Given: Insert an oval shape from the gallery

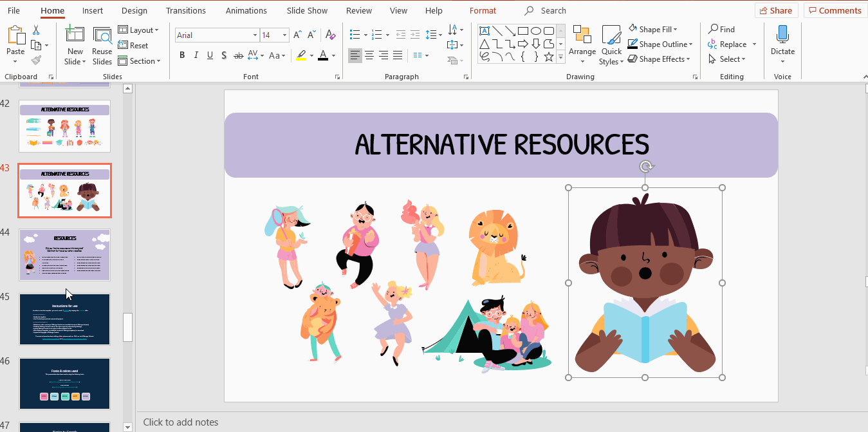Looking at the screenshot, I should [535, 30].
